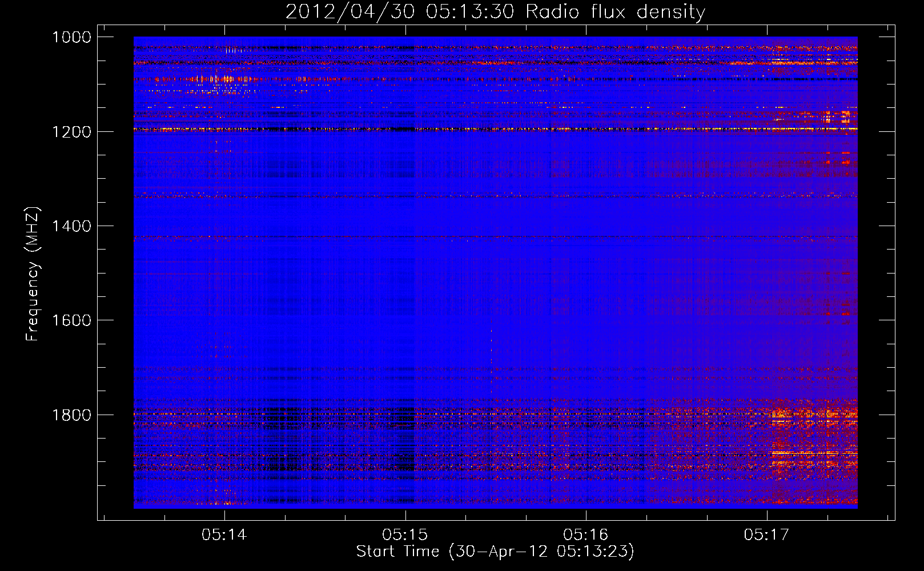Click the '05:14' time tick label
924x571 pixels.
pos(224,535)
